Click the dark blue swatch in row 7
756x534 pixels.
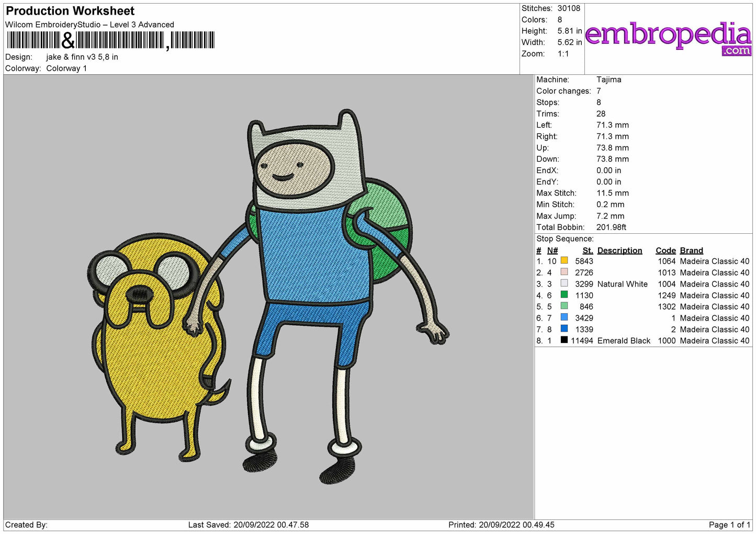pos(564,328)
